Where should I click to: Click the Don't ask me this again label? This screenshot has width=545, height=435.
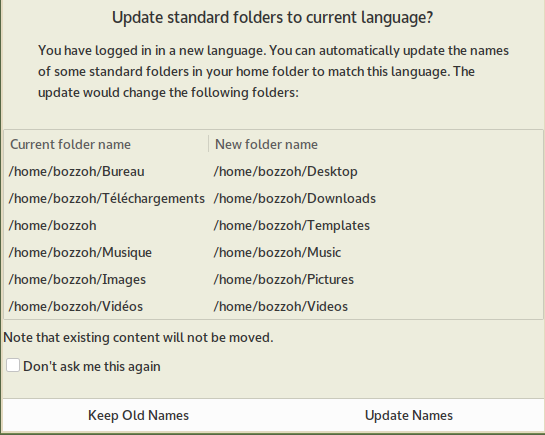click(92, 367)
